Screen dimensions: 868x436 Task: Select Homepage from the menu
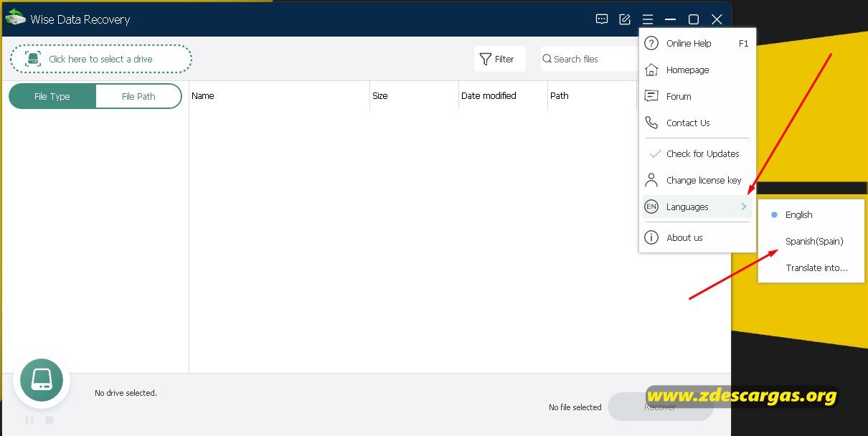(697, 70)
